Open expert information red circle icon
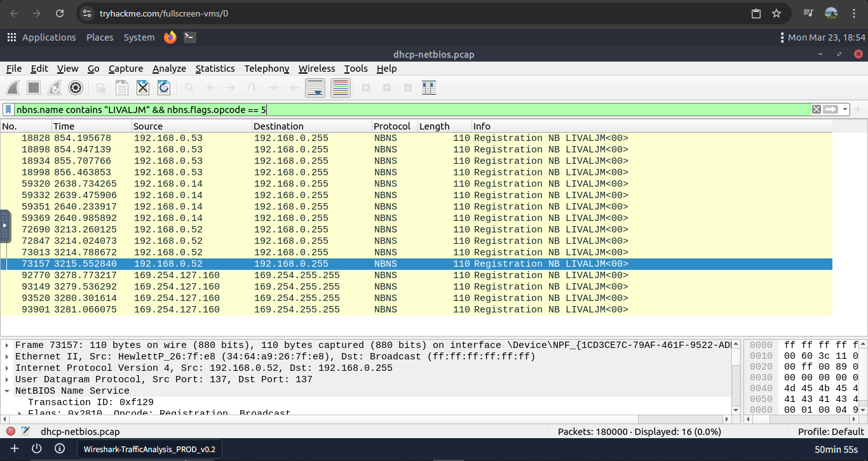The height and width of the screenshot is (461, 868). [x=11, y=432]
